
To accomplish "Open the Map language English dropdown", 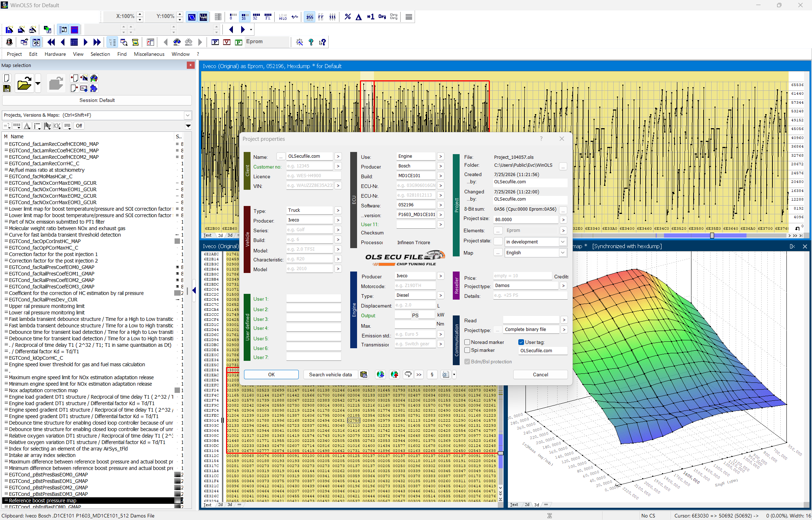I will (563, 253).
